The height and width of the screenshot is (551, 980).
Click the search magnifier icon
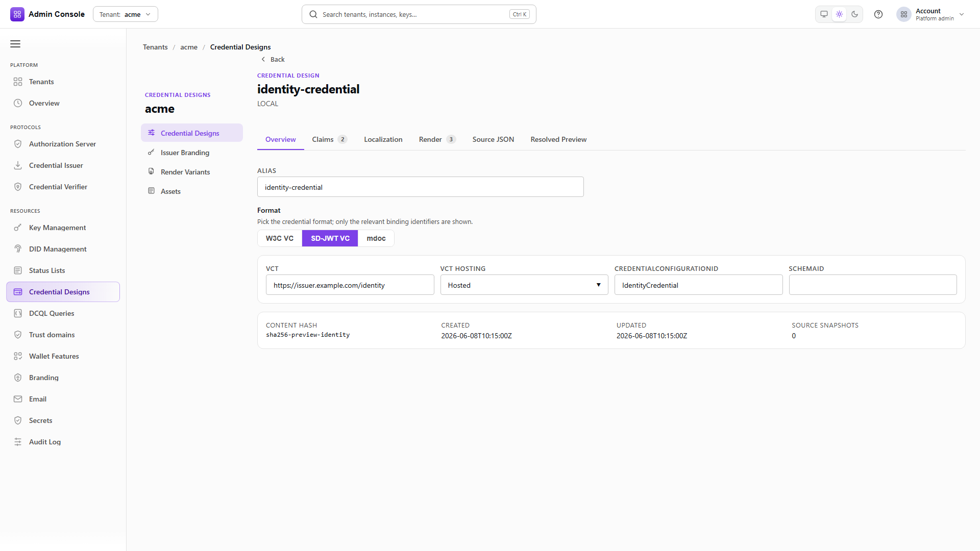tap(313, 14)
